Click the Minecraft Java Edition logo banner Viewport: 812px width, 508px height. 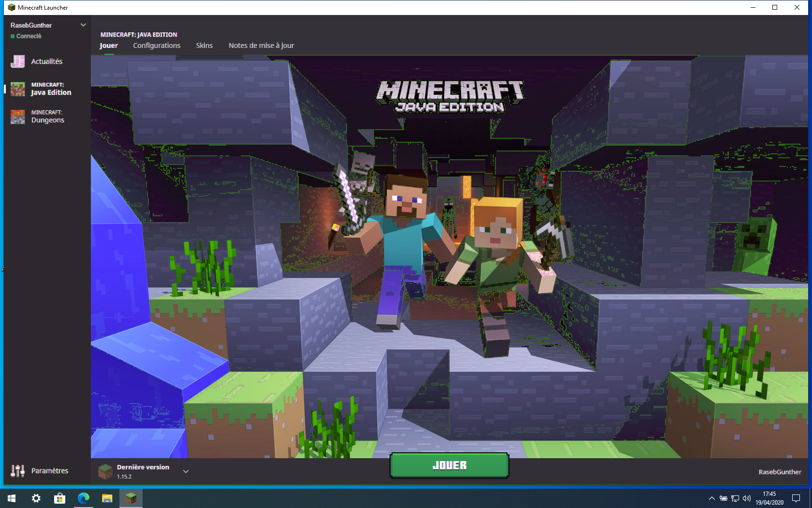pos(450,97)
